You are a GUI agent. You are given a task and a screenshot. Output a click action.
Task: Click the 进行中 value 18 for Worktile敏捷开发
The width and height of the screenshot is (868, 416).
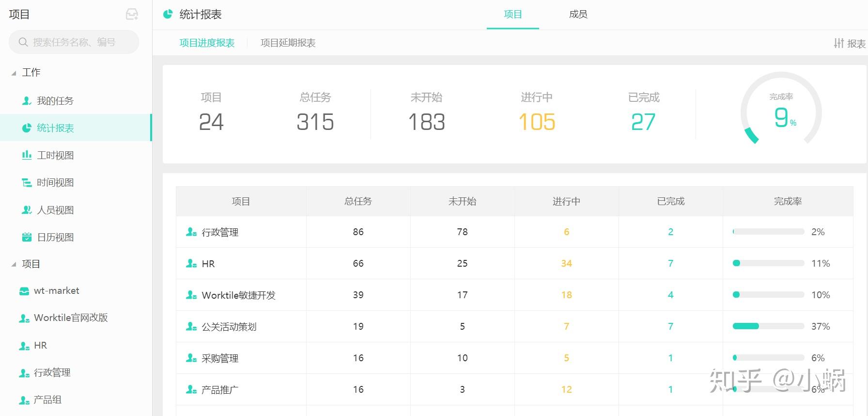[x=567, y=295]
